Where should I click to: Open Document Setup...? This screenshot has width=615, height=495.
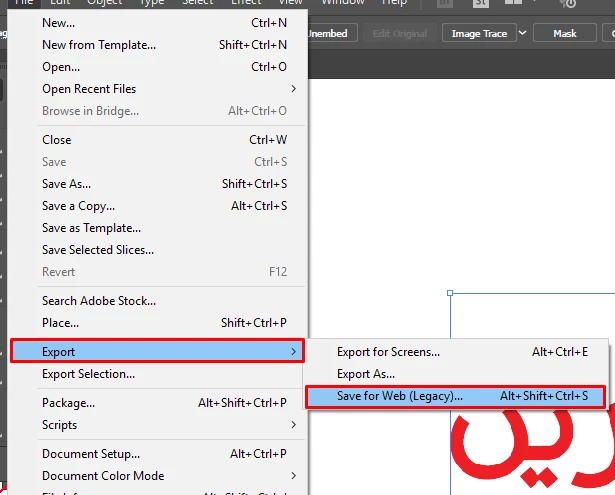[157, 453]
